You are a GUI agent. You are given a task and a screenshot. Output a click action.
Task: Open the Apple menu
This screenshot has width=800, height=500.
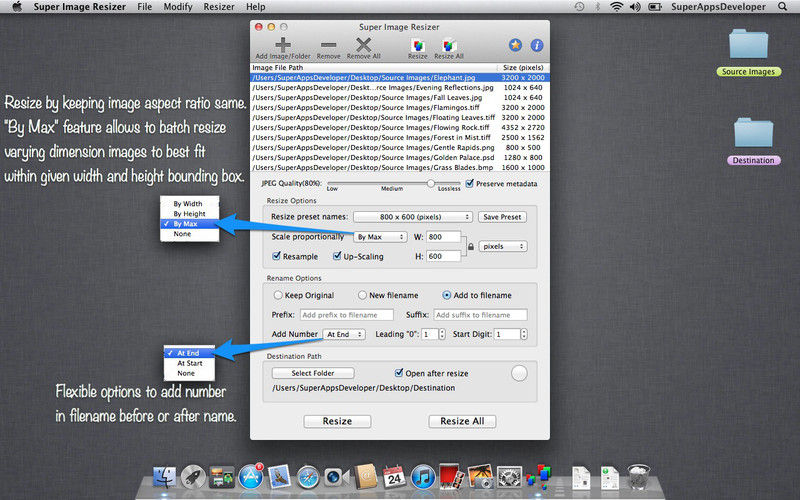[x=17, y=7]
